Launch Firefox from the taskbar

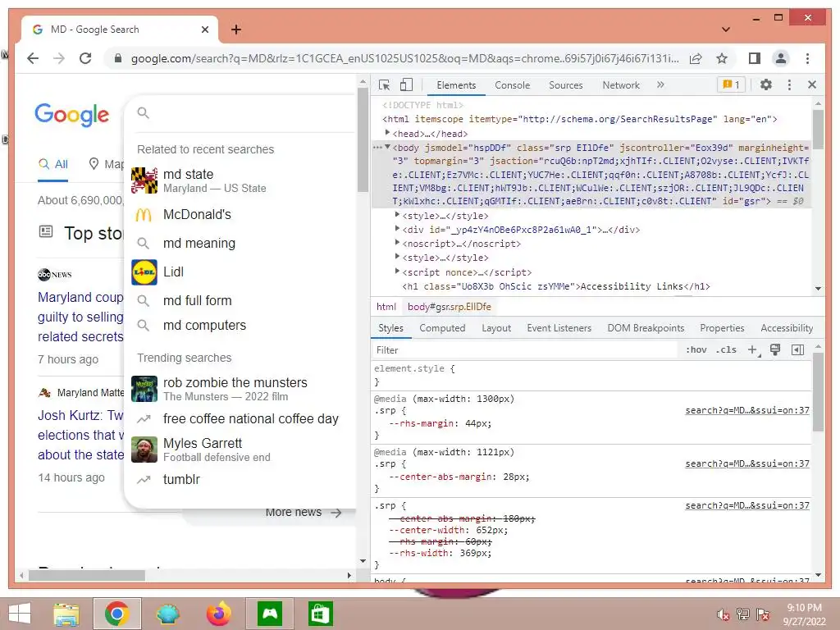coord(219,614)
